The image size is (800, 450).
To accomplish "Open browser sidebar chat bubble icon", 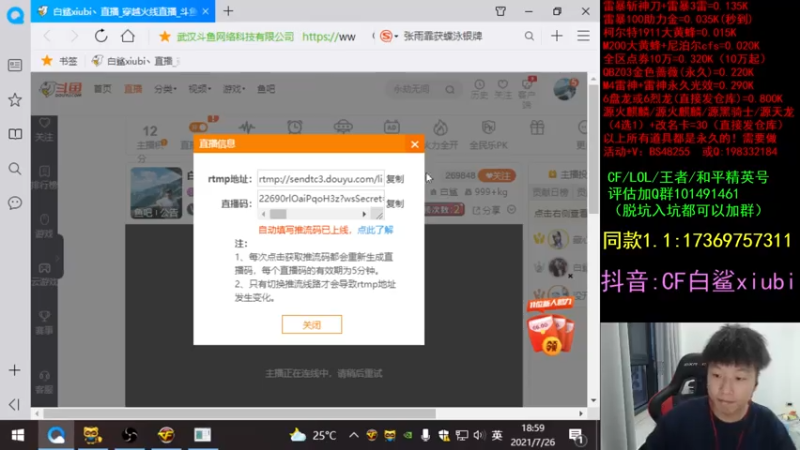I will pyautogui.click(x=15, y=203).
